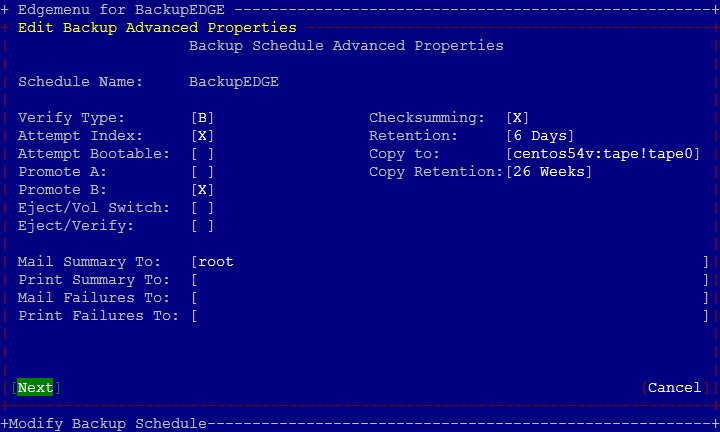Change the Verify Type field value B

pyautogui.click(x=202, y=118)
